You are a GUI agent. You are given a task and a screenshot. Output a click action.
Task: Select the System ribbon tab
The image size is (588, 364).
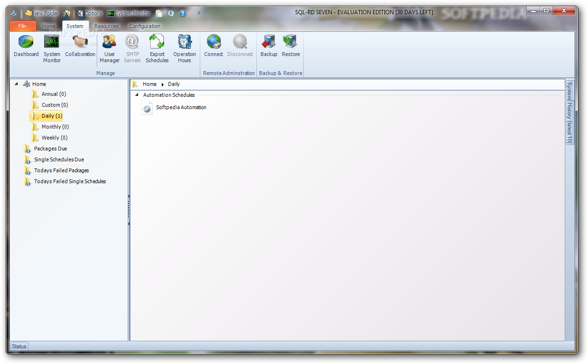click(x=75, y=26)
